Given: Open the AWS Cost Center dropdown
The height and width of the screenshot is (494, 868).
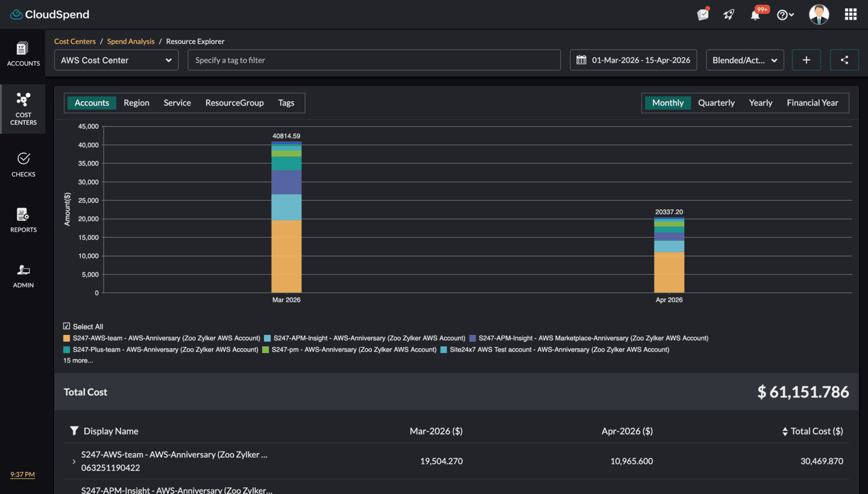Looking at the screenshot, I should [x=116, y=60].
